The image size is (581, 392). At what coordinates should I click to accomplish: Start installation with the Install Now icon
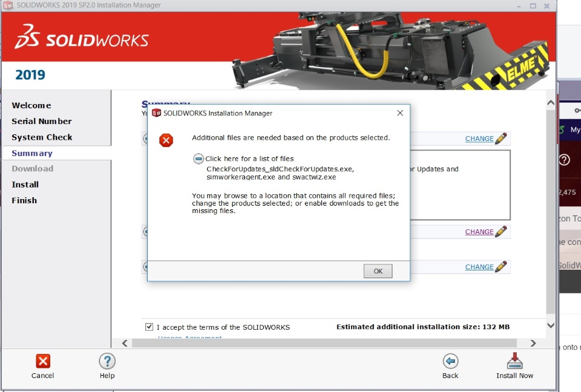[514, 361]
